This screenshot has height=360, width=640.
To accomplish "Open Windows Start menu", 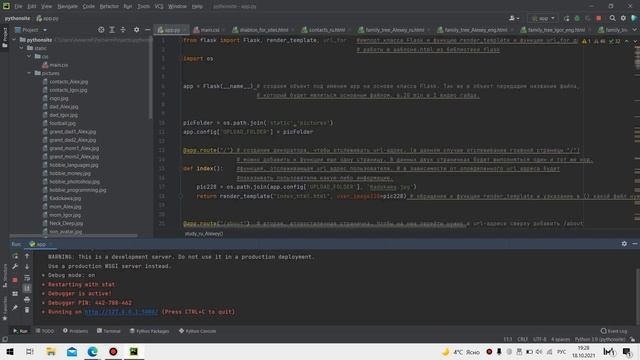I will tap(10, 351).
